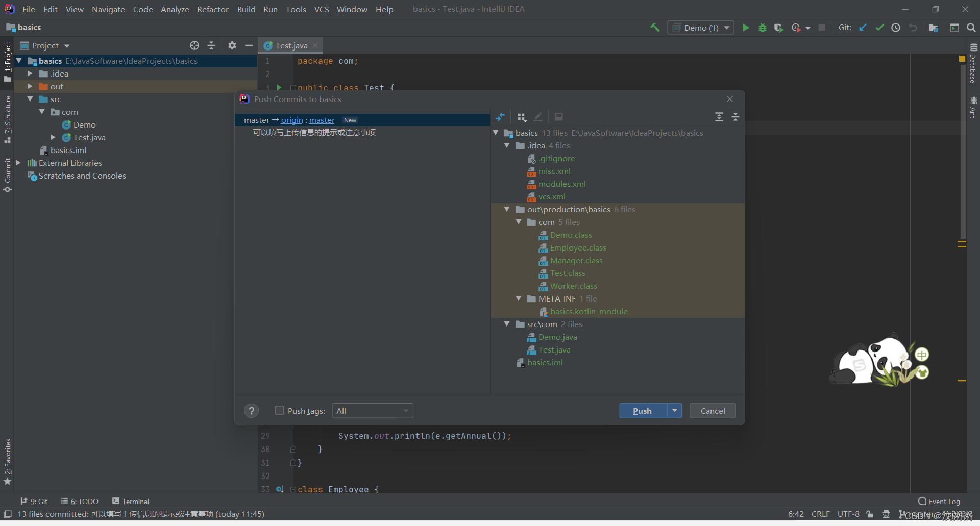Click the CRLF line separator in status bar

coord(821,514)
